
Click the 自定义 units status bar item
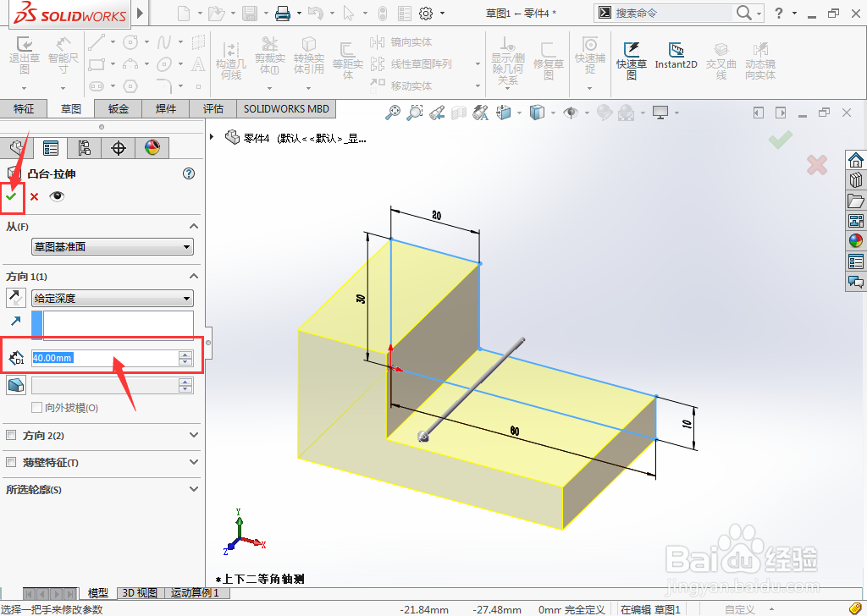coord(740,609)
